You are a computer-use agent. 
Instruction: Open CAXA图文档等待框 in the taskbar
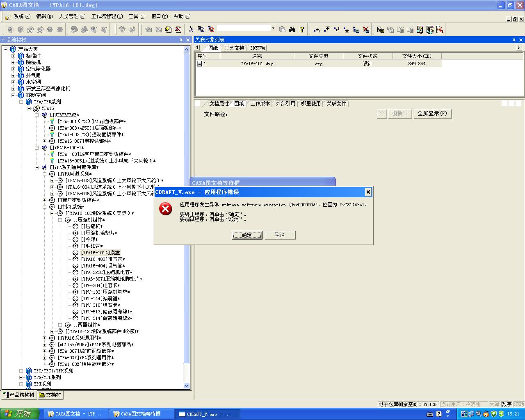pos(142,414)
